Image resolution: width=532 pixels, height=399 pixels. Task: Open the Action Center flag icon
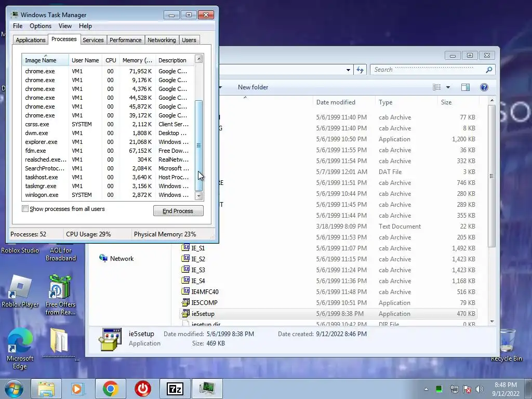tap(467, 389)
